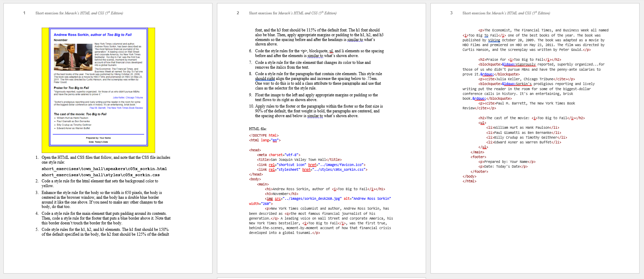
Task: Click the '<html lang="en">' code line
Action: [265, 140]
